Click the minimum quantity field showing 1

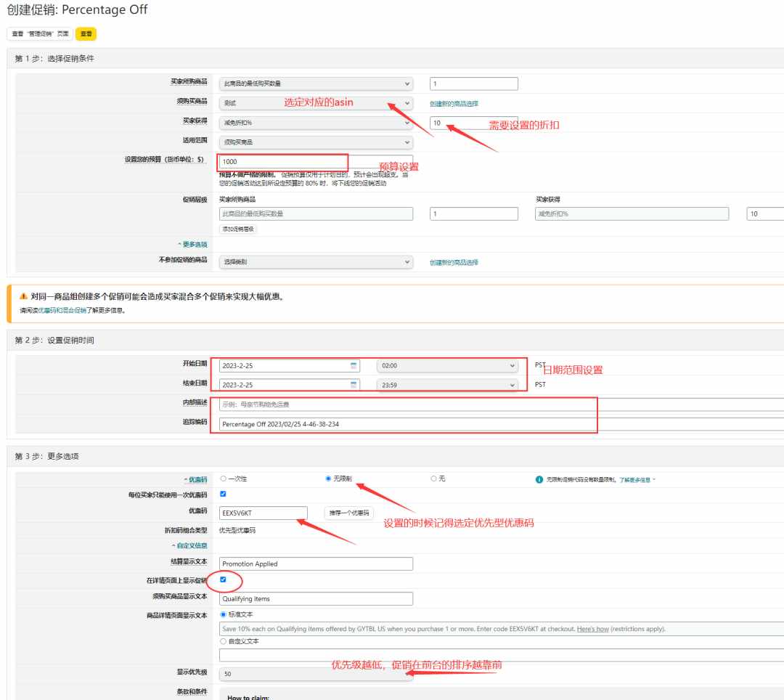(x=474, y=84)
